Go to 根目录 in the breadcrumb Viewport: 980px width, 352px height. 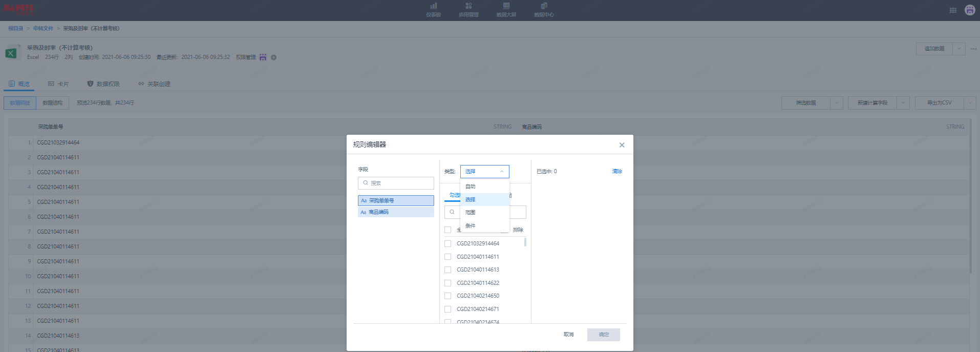coord(15,29)
